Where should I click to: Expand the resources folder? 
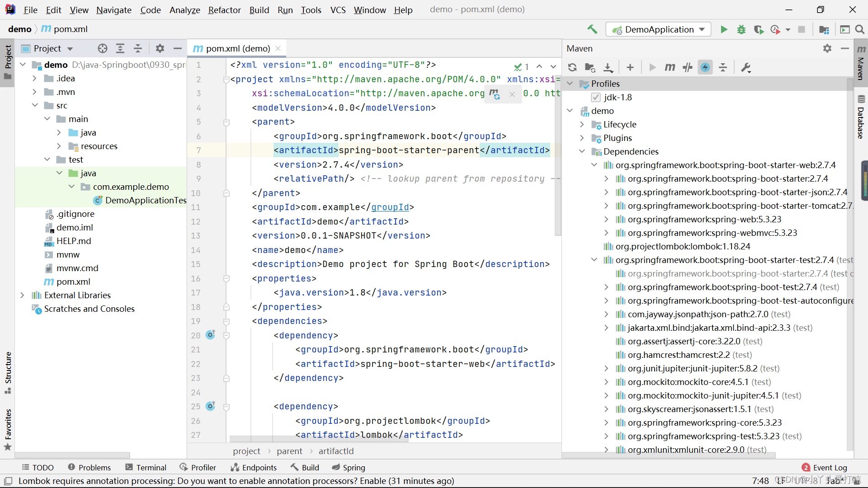(x=59, y=146)
